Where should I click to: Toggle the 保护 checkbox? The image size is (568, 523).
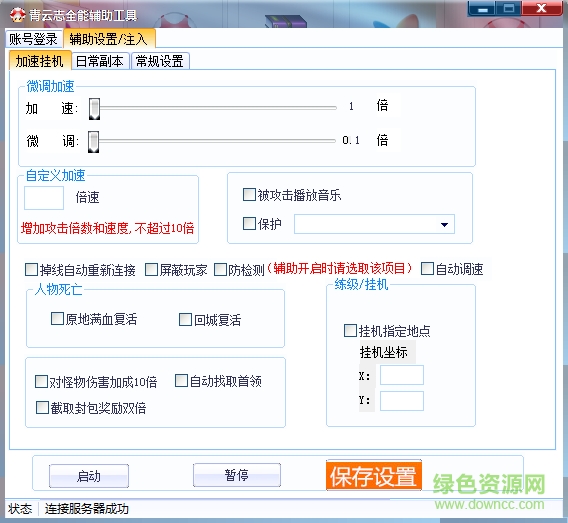pyautogui.click(x=249, y=223)
